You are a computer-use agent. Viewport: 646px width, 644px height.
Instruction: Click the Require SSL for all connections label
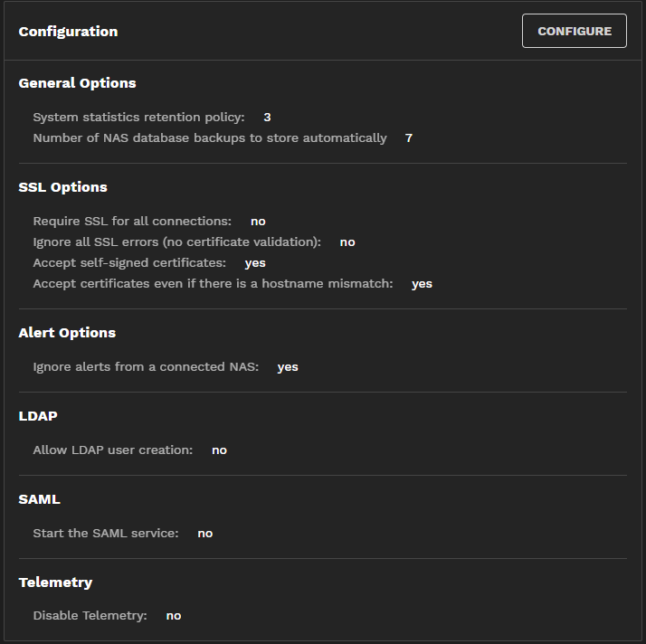(132, 222)
